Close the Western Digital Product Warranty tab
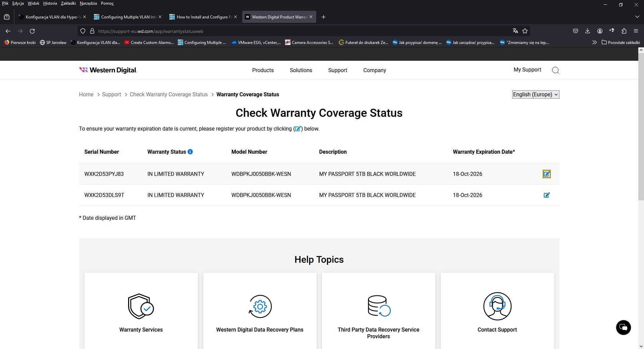This screenshot has height=349, width=644. [311, 17]
